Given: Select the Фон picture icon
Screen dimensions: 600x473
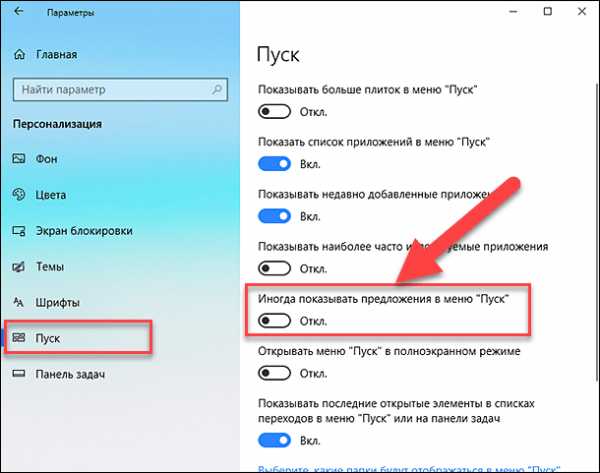Looking at the screenshot, I should (x=19, y=158).
